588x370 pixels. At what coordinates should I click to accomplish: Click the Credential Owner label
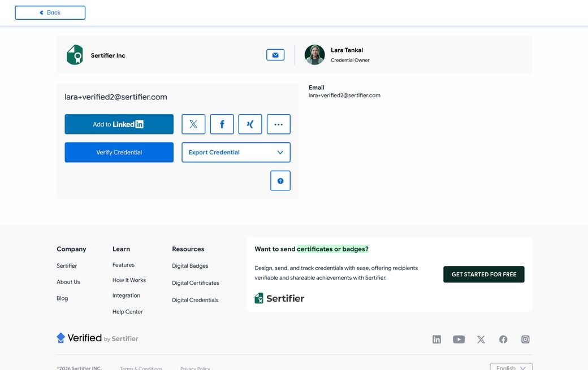pos(350,60)
